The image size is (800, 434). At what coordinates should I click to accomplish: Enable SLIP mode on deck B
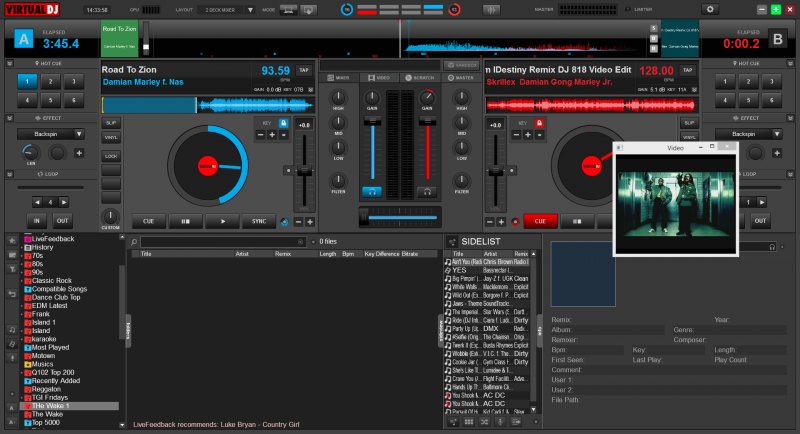(689, 123)
